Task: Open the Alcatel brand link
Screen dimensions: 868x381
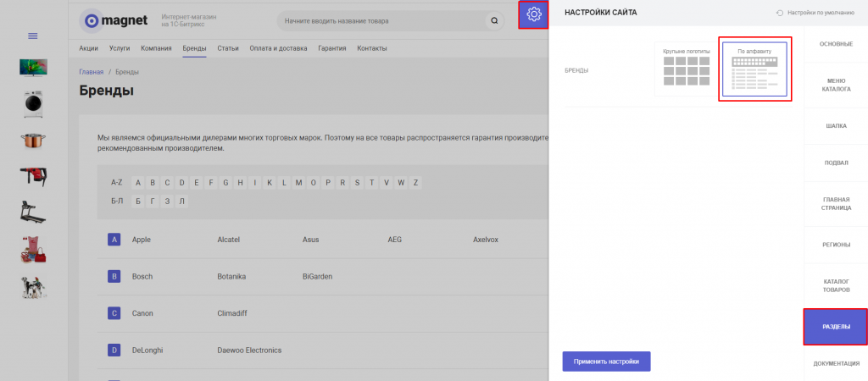Action: coord(229,240)
